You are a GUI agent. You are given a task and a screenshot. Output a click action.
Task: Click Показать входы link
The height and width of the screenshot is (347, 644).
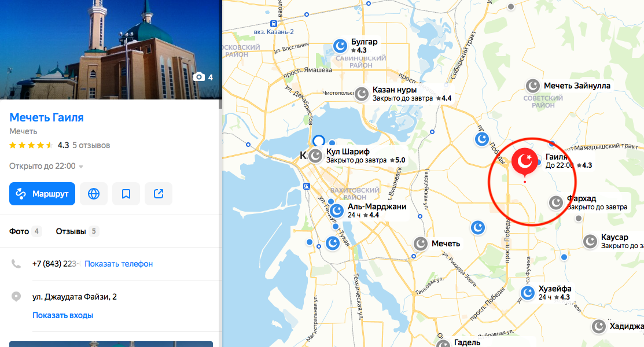63,315
